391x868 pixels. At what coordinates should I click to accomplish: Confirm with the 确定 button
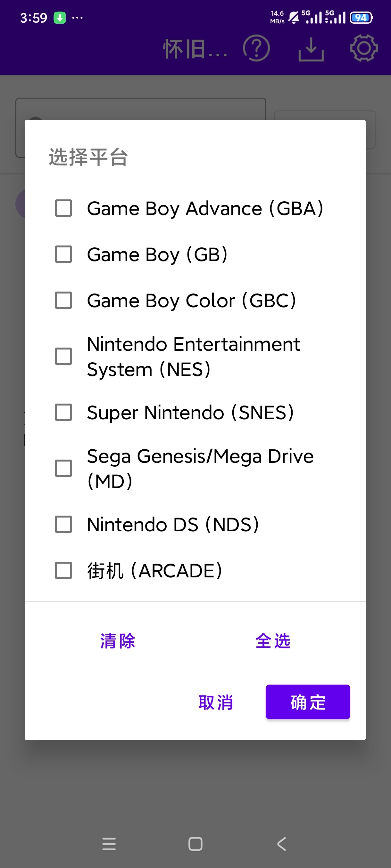coord(308,702)
